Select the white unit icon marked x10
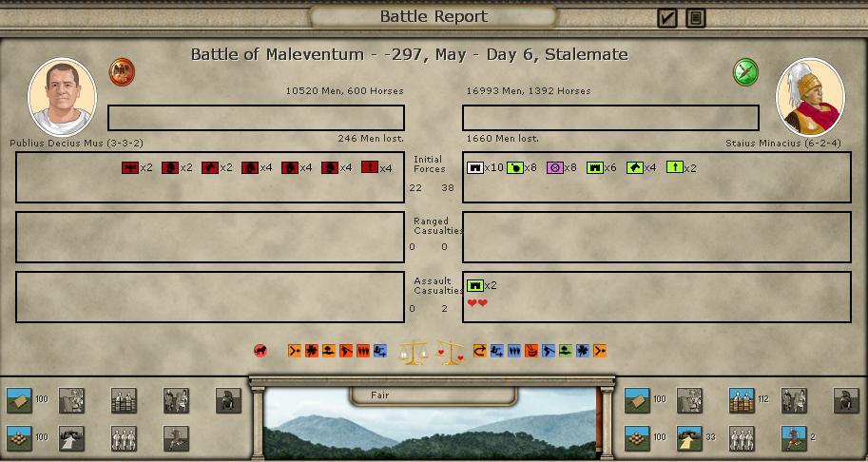The height and width of the screenshot is (462, 868). pyautogui.click(x=474, y=168)
